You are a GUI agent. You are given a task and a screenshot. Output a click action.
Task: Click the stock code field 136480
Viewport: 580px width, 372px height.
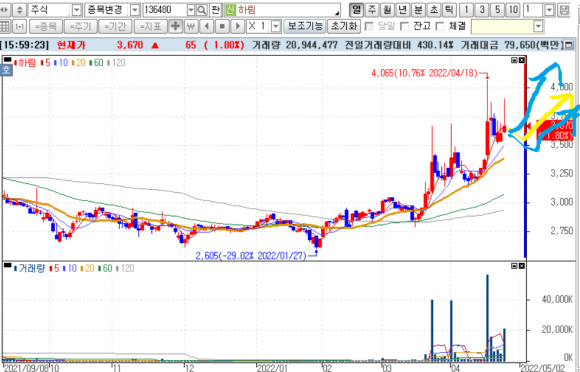point(165,10)
